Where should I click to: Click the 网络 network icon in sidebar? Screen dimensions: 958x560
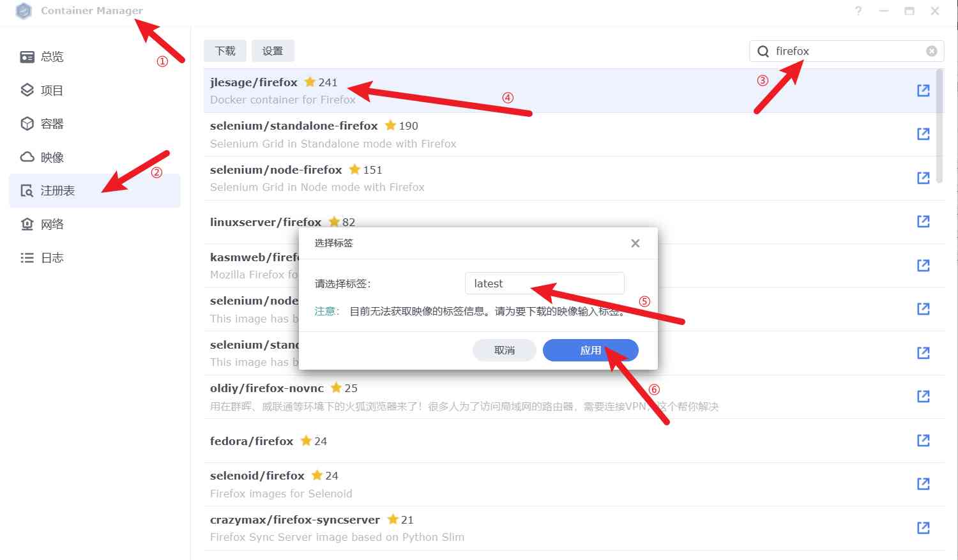coord(27,224)
